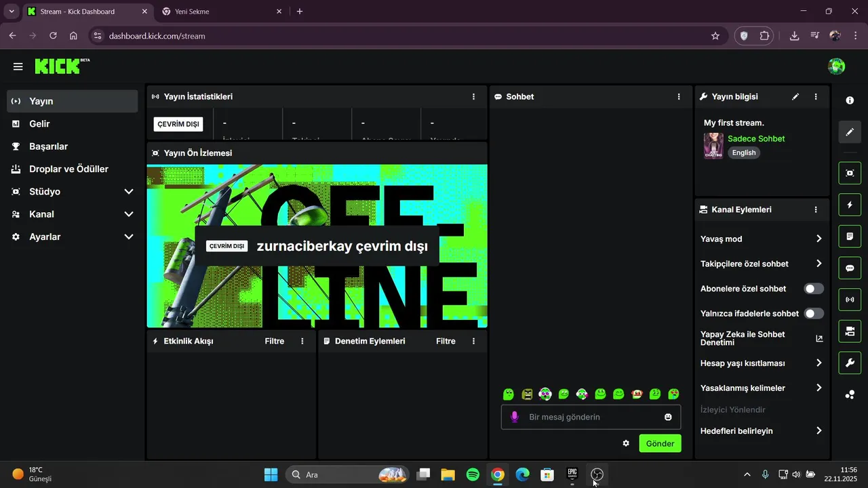Toggle the activity feed lightning icon in the right rail
This screenshot has width=868, height=488.
click(850, 205)
